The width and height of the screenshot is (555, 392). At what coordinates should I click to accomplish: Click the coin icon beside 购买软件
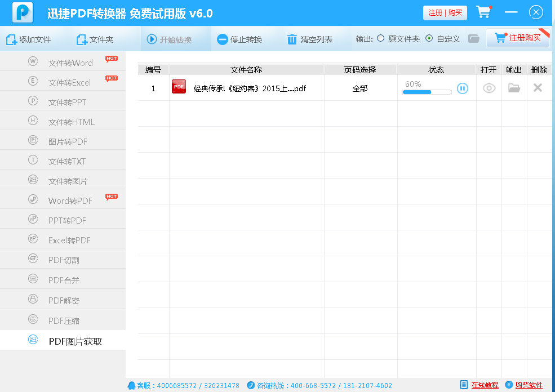(x=509, y=385)
